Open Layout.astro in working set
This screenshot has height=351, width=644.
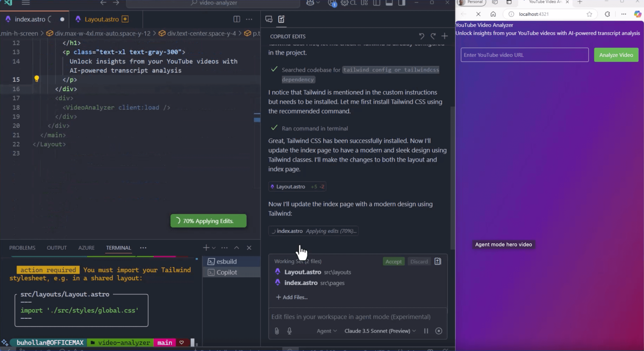pos(312,272)
